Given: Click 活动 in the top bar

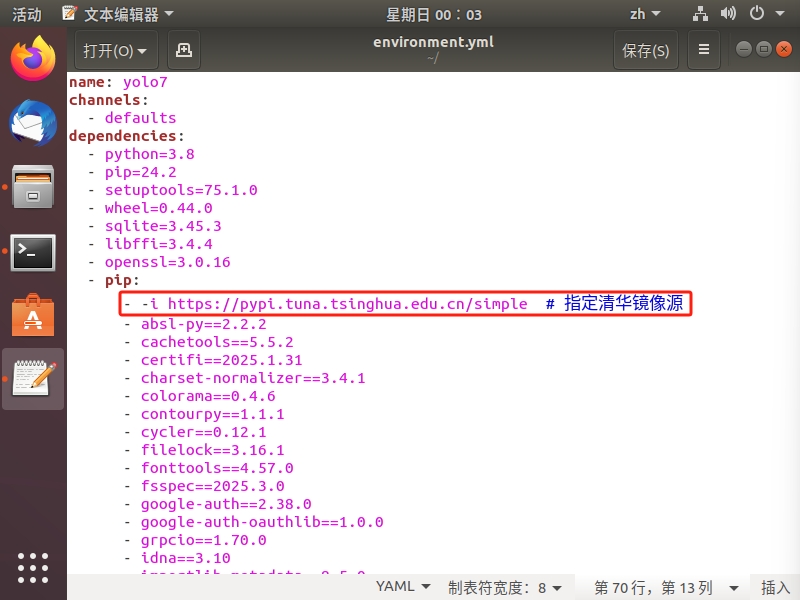Looking at the screenshot, I should coord(26,13).
